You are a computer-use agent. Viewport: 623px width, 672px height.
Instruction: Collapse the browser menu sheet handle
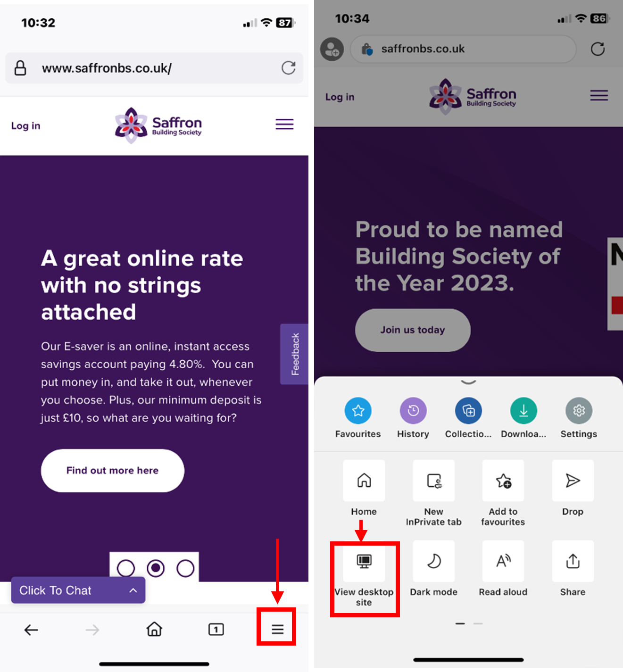pyautogui.click(x=468, y=382)
